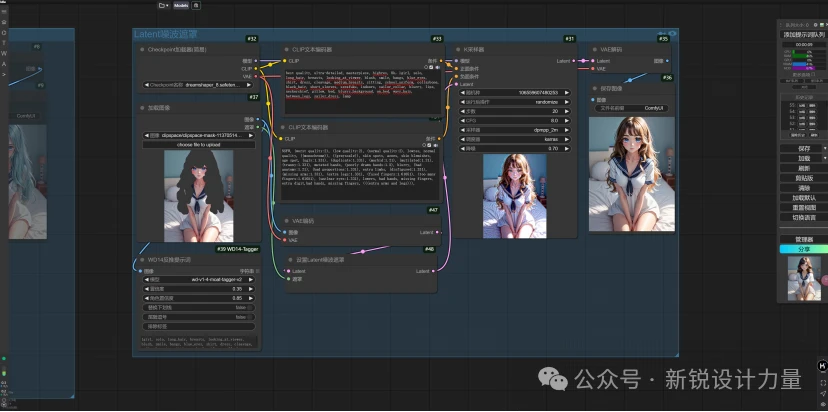Screen dimensions: 828x412
Task: Click the circle icon above the negative prompt text
Action: (x=424, y=145)
